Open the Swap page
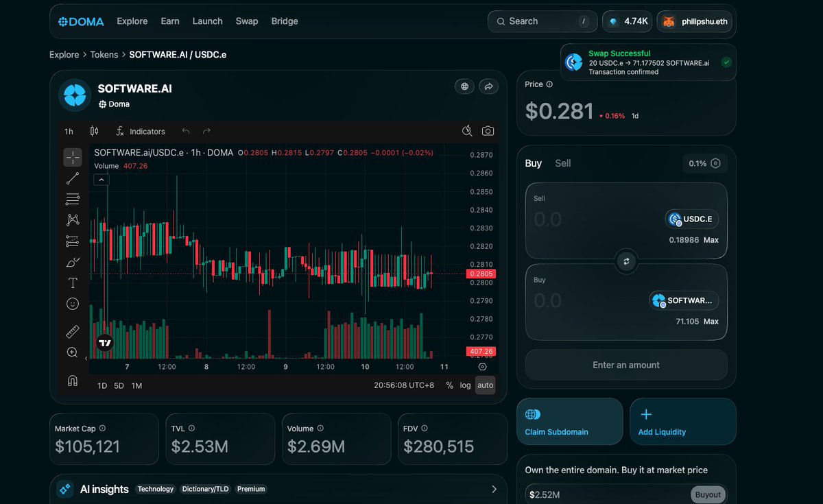This screenshot has height=504, width=823. tap(247, 21)
